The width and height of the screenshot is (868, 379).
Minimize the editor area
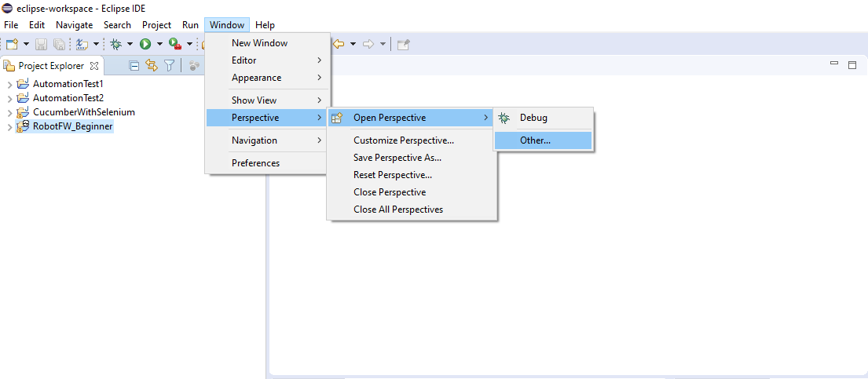pos(834,64)
